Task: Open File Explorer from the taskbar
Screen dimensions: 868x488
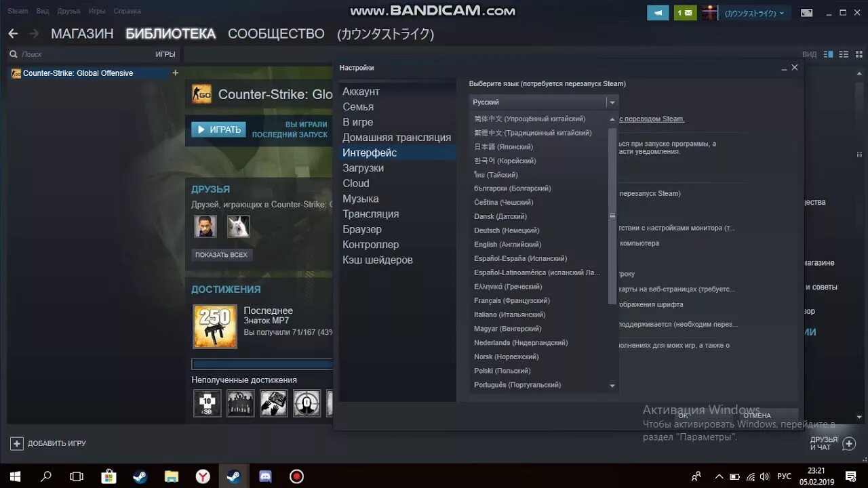Action: tap(171, 476)
